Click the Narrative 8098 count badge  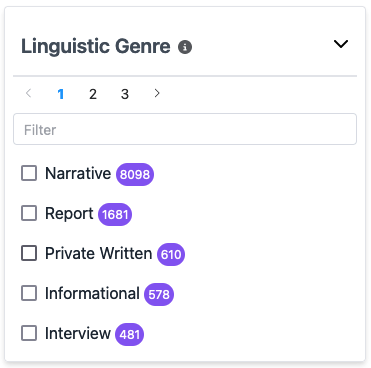pos(135,174)
